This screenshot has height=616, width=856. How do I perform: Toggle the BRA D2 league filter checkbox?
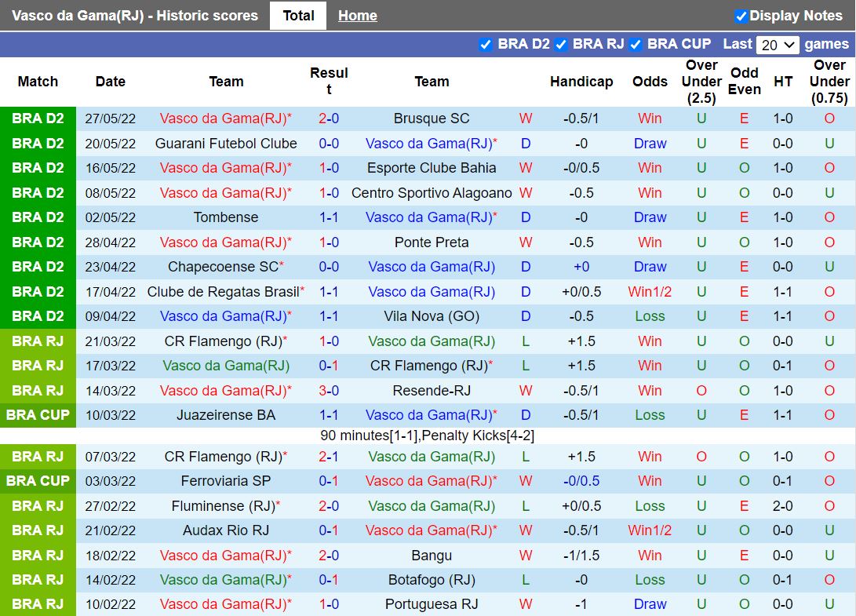pos(486,45)
